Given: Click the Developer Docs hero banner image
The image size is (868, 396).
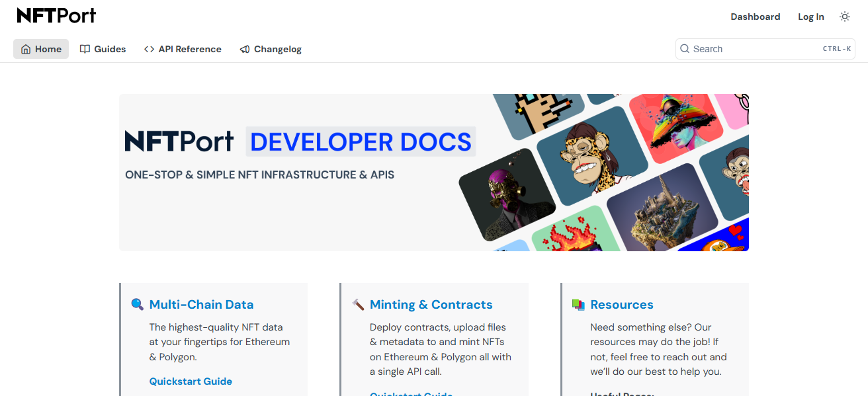Looking at the screenshot, I should click(434, 173).
